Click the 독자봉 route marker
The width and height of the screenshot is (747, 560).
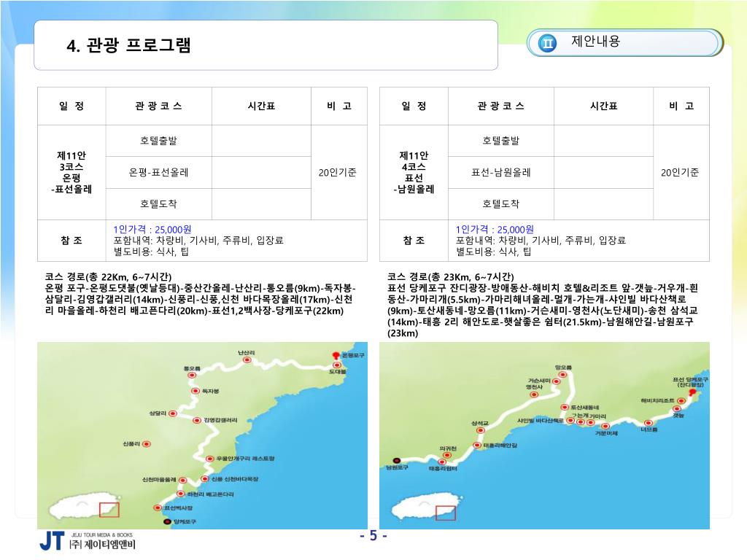(196, 391)
